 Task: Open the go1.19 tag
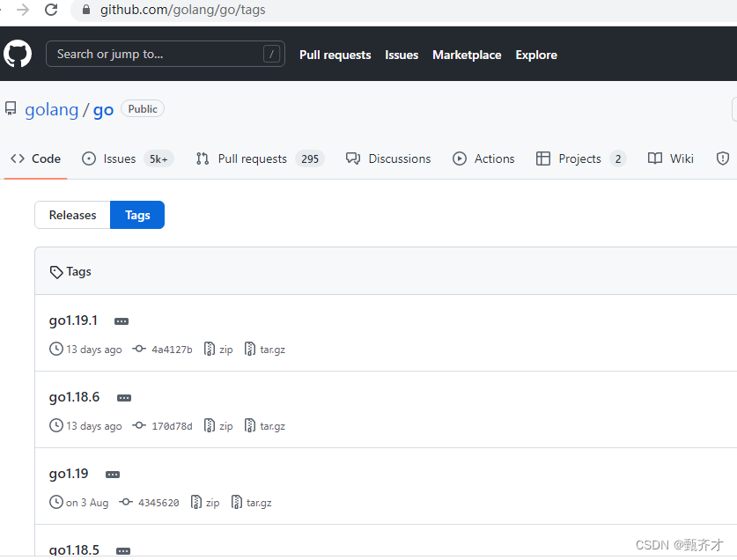pos(69,474)
